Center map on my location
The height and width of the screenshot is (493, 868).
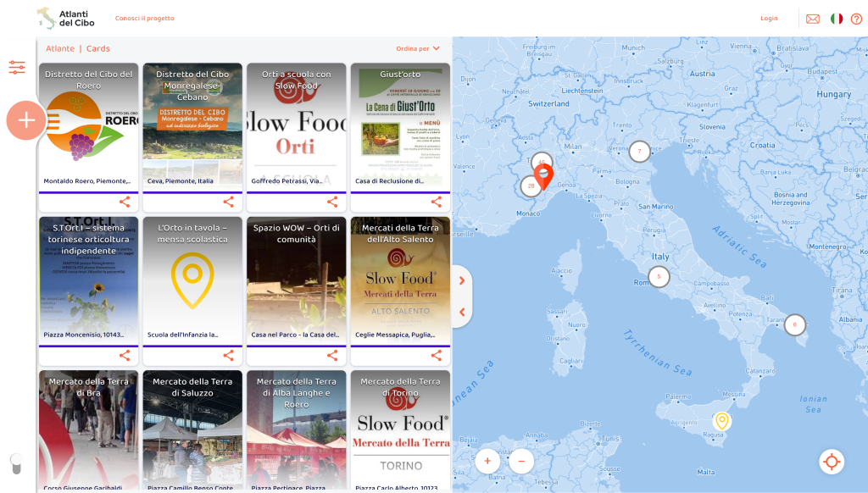(x=832, y=462)
